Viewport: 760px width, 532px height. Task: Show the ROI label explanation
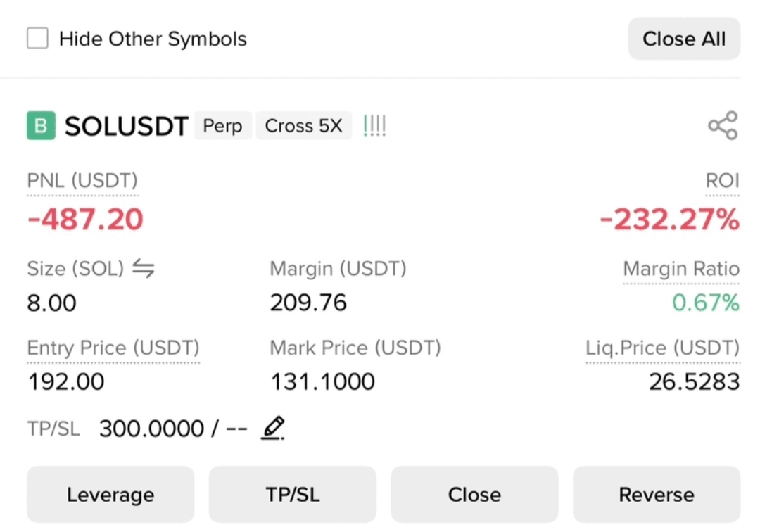pos(722,182)
